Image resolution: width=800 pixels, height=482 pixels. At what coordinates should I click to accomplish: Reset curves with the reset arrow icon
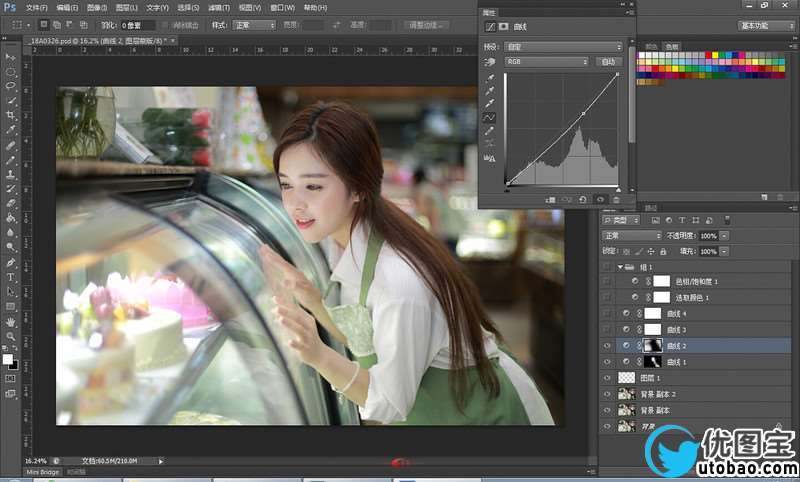(x=583, y=199)
